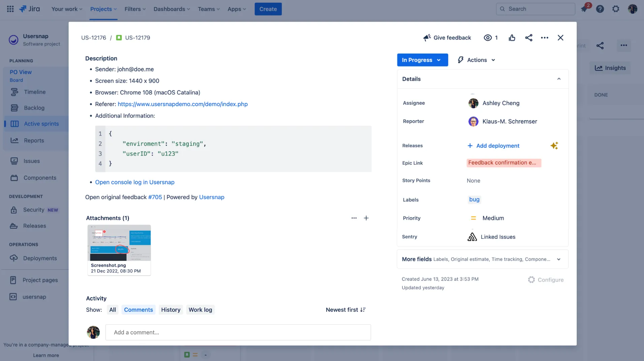Vote with the thumbs up icon
Screen dimensions: 644x361
click(x=511, y=37)
